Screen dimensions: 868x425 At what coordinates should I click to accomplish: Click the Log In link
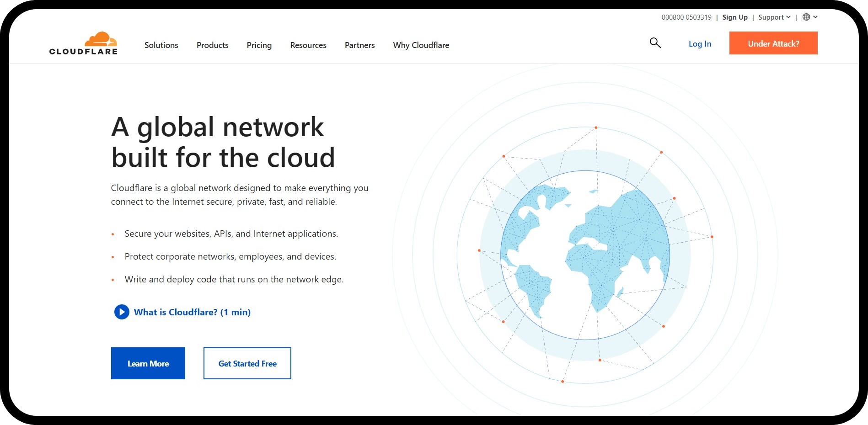coord(700,44)
